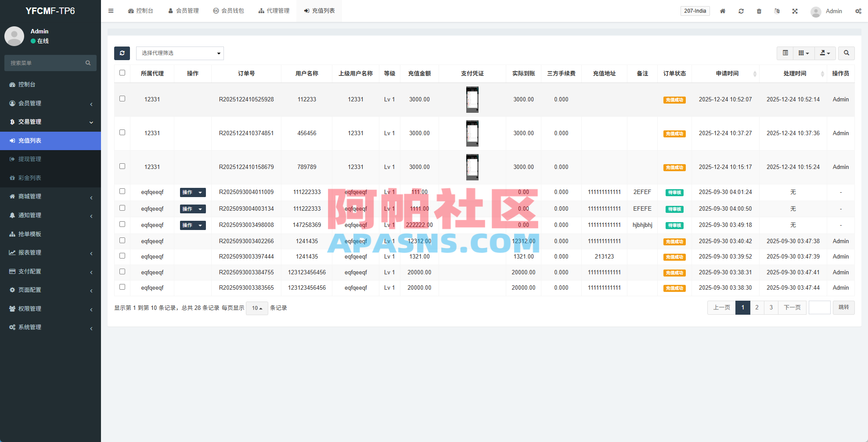The image size is (868, 442).
Task: Click the home icon in top bar
Action: click(x=723, y=11)
